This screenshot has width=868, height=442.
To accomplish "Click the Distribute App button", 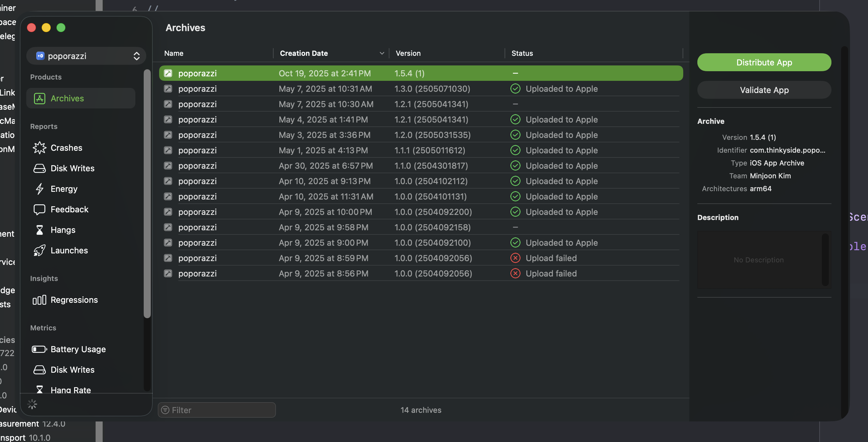I will point(764,62).
